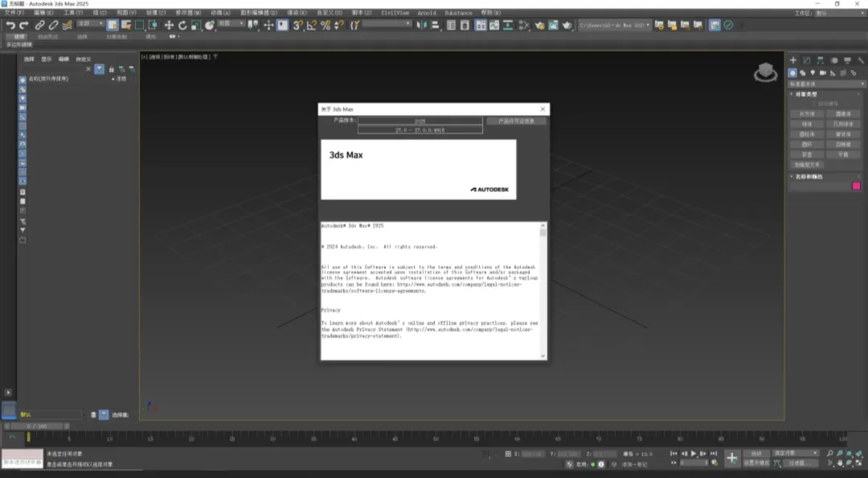Open the File menu
Image resolution: width=868 pixels, height=478 pixels.
pyautogui.click(x=14, y=13)
